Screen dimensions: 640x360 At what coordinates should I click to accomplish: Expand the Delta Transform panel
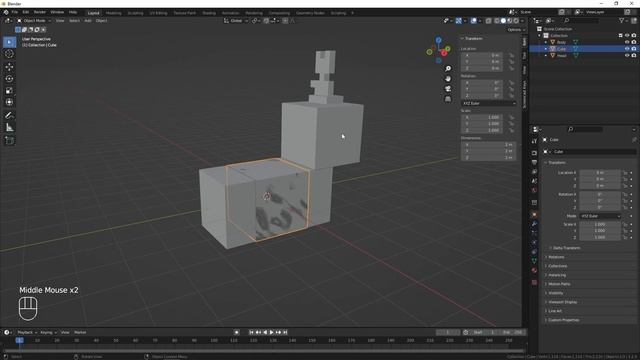click(x=566, y=248)
